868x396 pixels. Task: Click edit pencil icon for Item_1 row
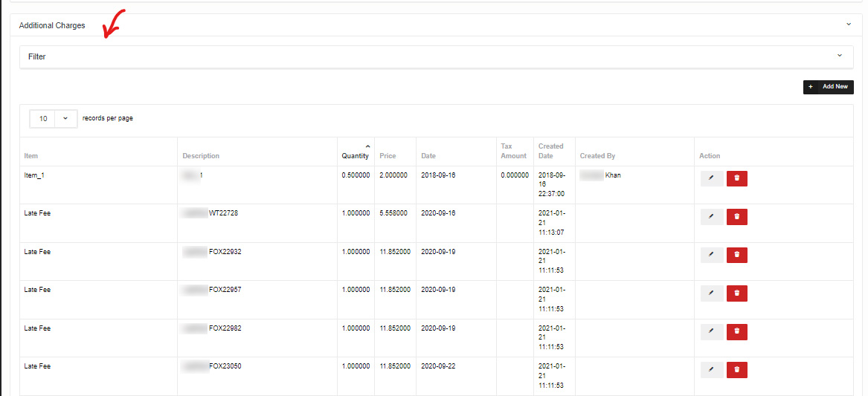tap(711, 178)
